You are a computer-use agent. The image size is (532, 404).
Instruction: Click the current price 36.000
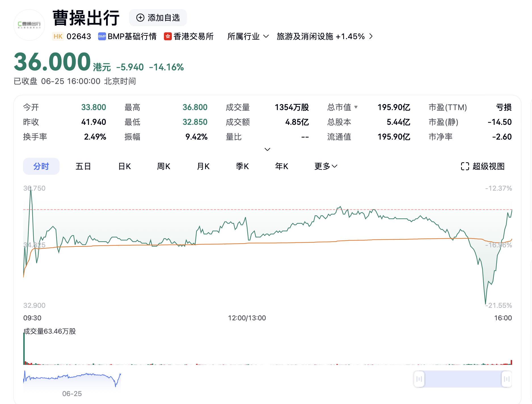tap(52, 62)
